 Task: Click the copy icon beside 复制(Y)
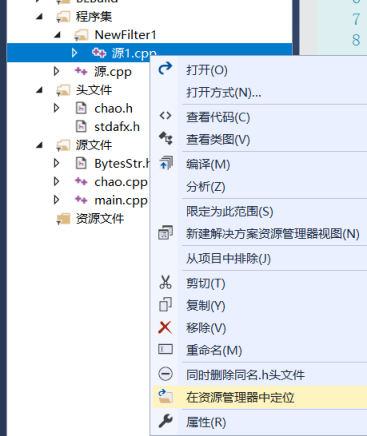click(165, 304)
